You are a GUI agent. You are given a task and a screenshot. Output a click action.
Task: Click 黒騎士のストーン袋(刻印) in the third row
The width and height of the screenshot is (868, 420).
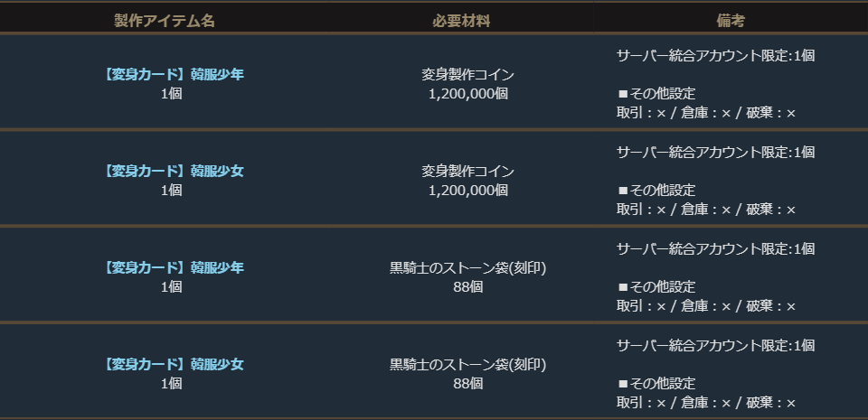[x=467, y=267]
